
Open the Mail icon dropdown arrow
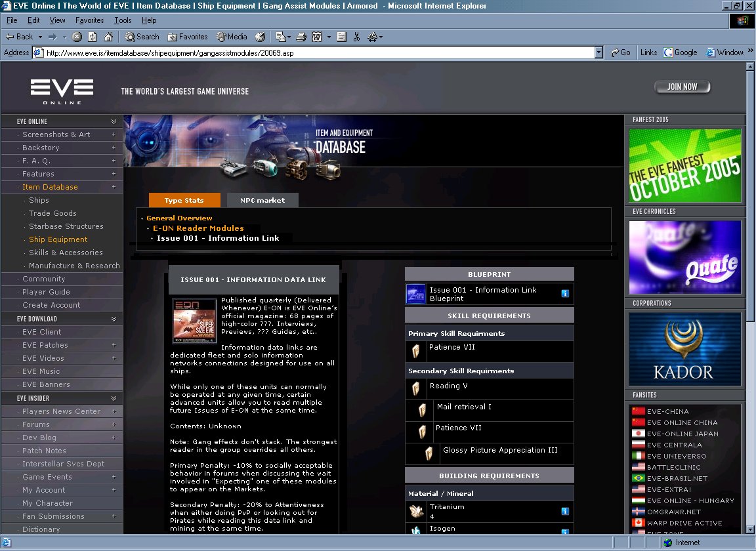click(x=289, y=37)
